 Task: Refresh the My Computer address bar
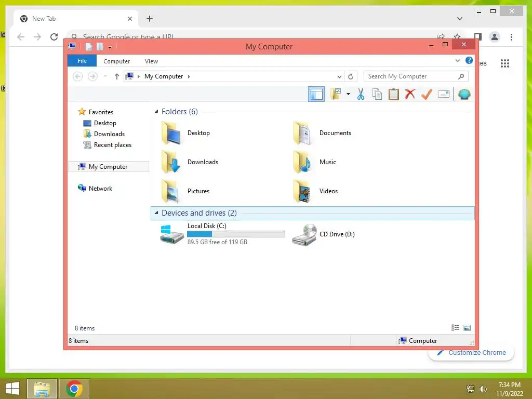pos(351,76)
